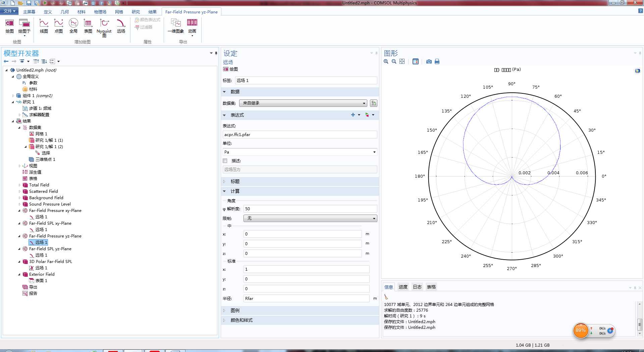
Task: Toggle the 描述 description checkbox
Action: [225, 161]
